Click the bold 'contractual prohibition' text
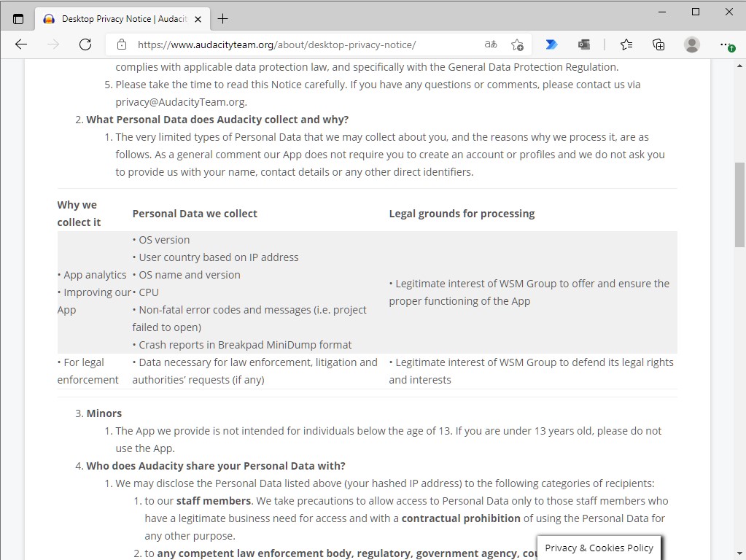The image size is (746, 560). coord(461,518)
